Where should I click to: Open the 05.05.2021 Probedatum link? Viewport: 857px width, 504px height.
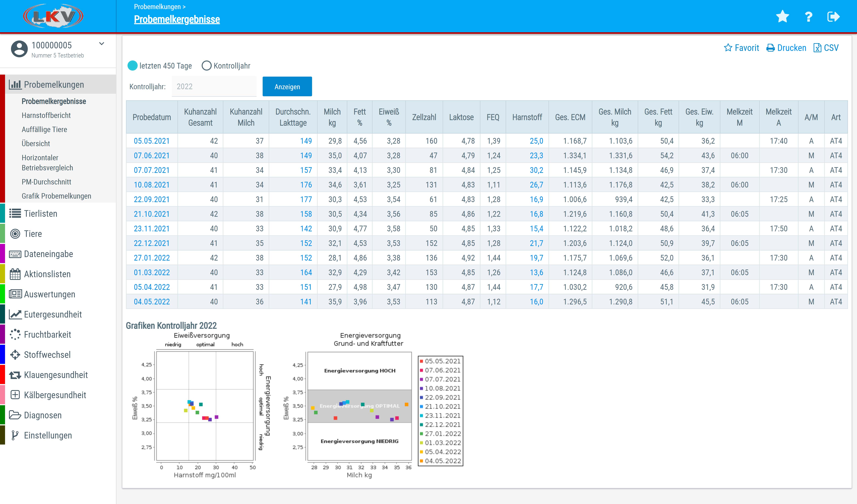[x=151, y=141]
